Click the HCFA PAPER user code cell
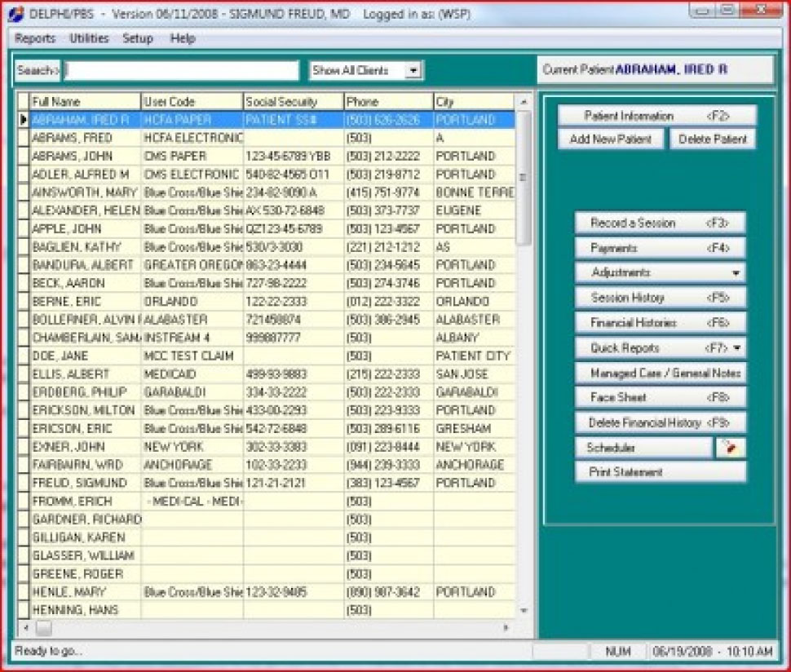The image size is (791, 672). [x=192, y=120]
